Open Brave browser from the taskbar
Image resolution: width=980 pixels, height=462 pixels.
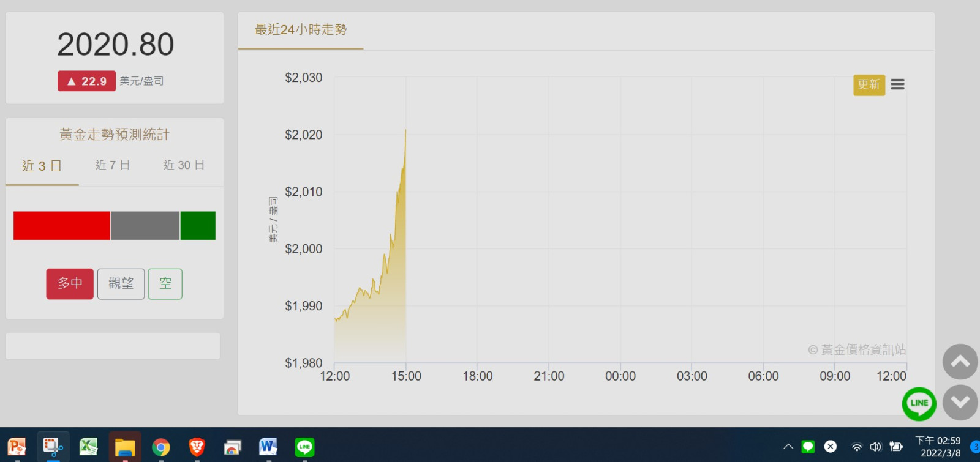click(197, 447)
